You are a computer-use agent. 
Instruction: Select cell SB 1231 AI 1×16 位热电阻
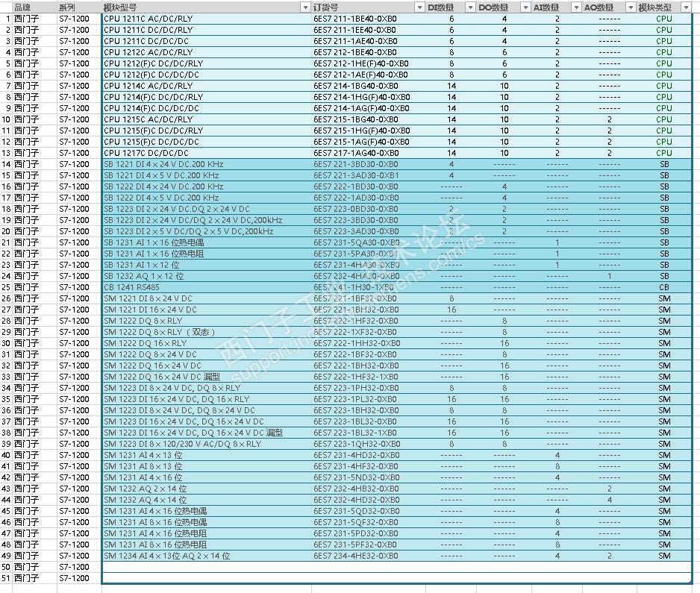click(207, 254)
